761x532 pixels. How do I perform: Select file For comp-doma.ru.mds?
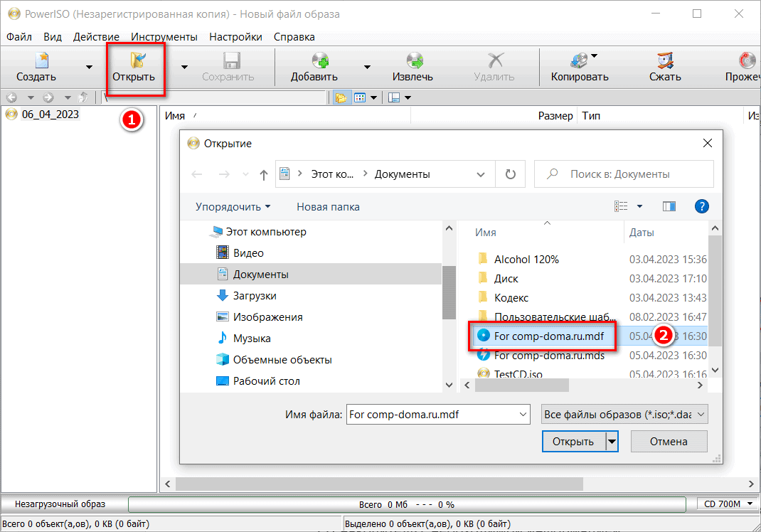coord(548,356)
